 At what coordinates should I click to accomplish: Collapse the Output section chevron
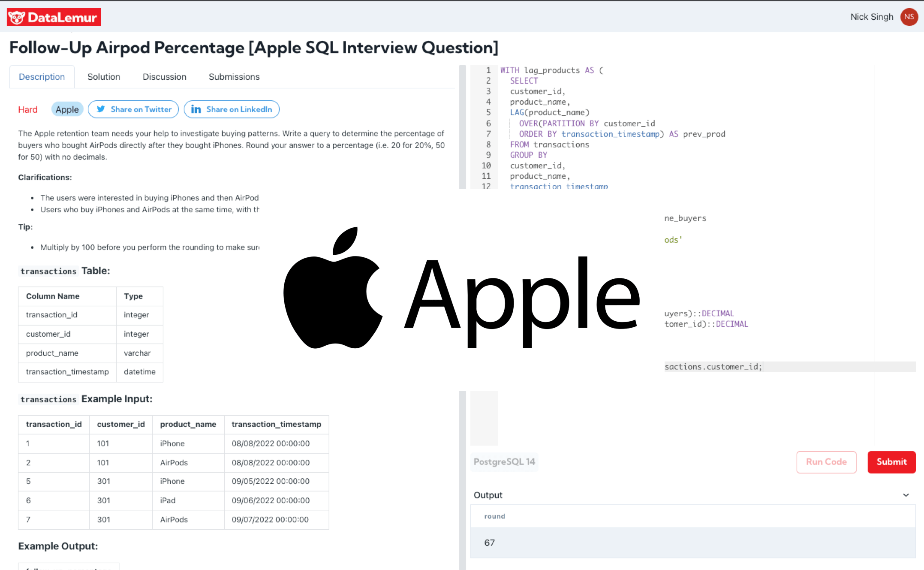(906, 495)
